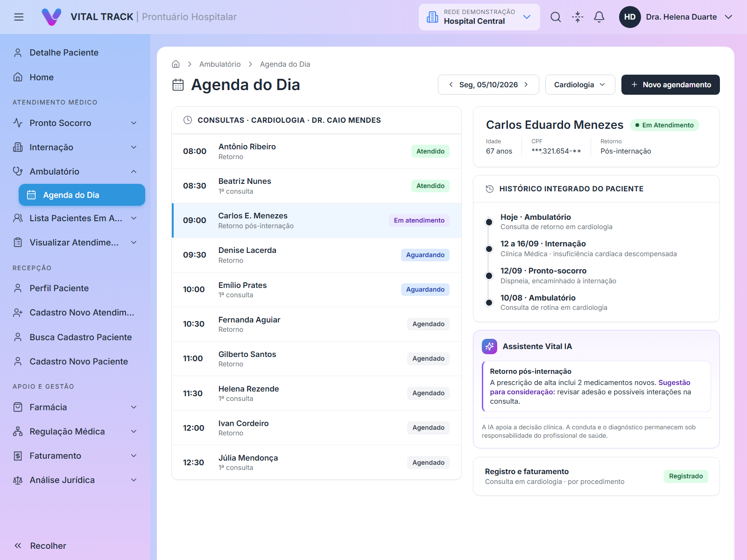Click Ambulatório breadcrumb link
The width and height of the screenshot is (747, 560).
point(220,64)
